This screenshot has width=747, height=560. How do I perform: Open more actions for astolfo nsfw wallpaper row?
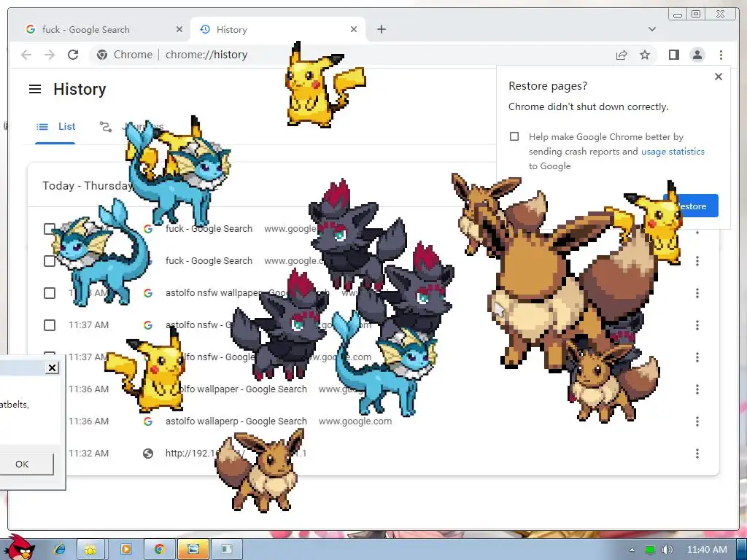point(697,293)
